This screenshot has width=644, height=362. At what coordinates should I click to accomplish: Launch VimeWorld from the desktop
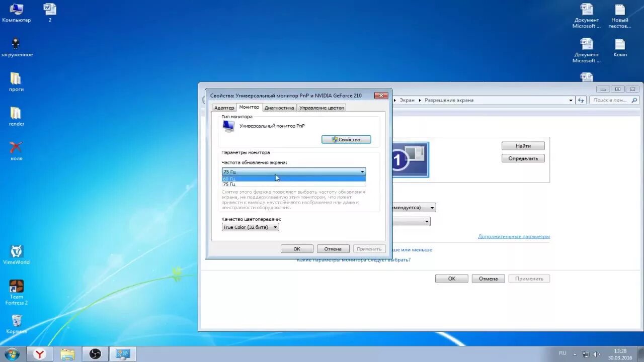(x=17, y=254)
